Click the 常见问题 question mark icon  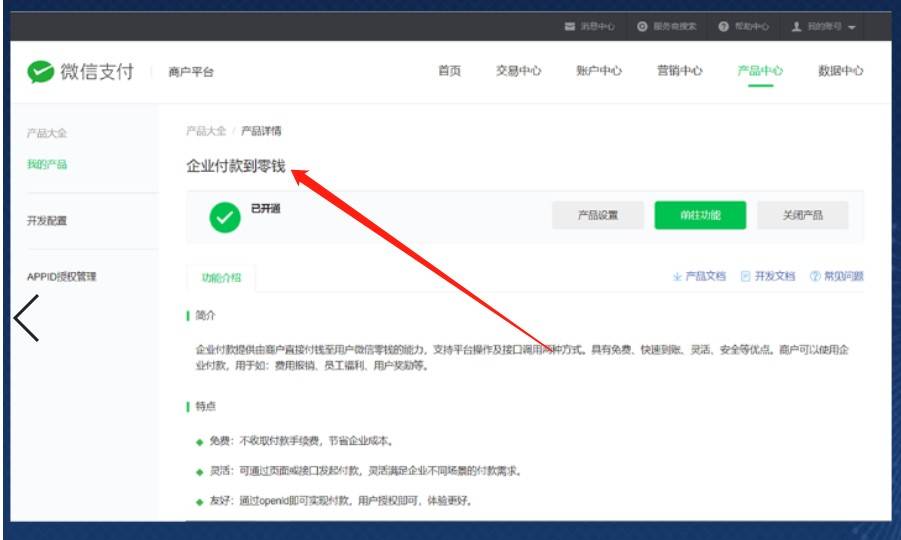pyautogui.click(x=815, y=276)
